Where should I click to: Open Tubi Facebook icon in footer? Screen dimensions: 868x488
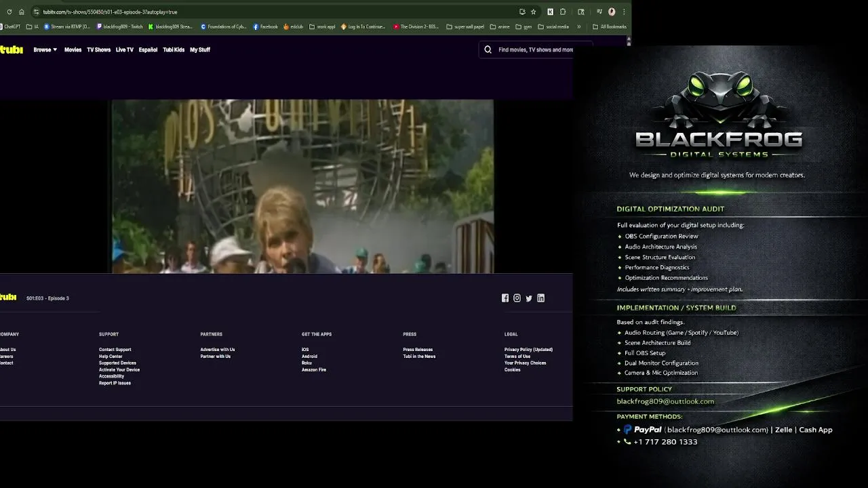(x=505, y=298)
